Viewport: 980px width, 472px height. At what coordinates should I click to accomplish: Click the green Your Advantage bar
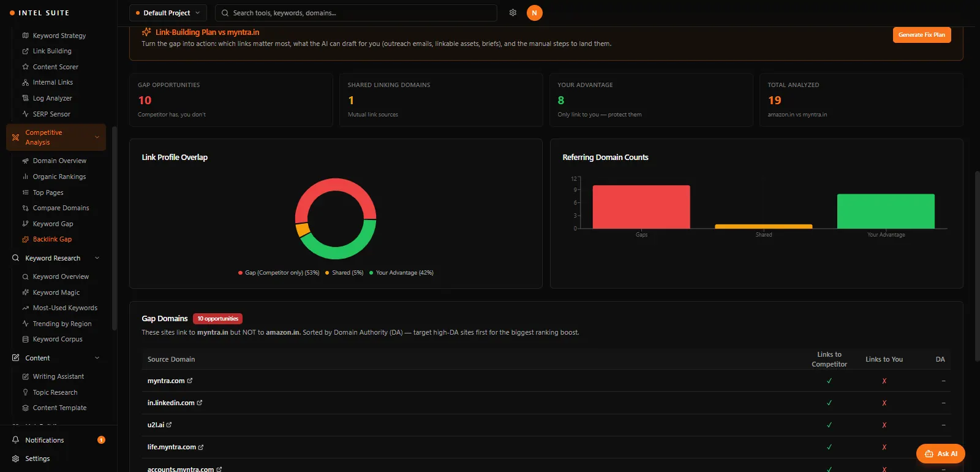point(886,211)
